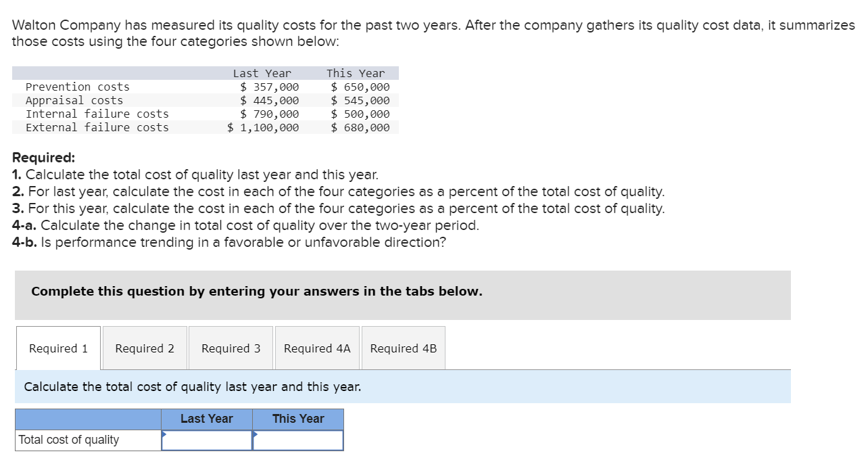Image resolution: width=868 pixels, height=460 pixels.
Task: Click the Total cost of quality row label
Action: click(x=64, y=440)
